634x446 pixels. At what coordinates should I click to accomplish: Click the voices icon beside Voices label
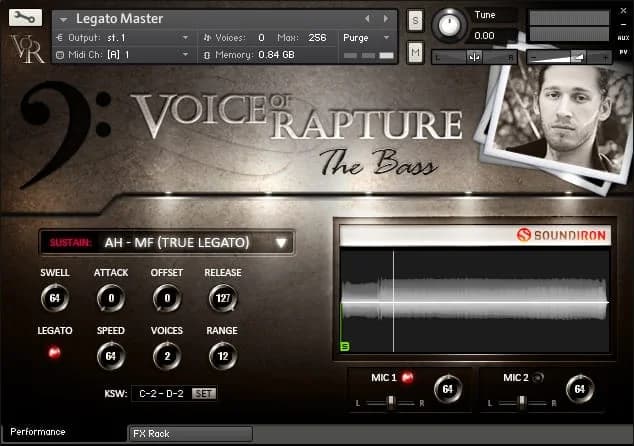click(207, 38)
